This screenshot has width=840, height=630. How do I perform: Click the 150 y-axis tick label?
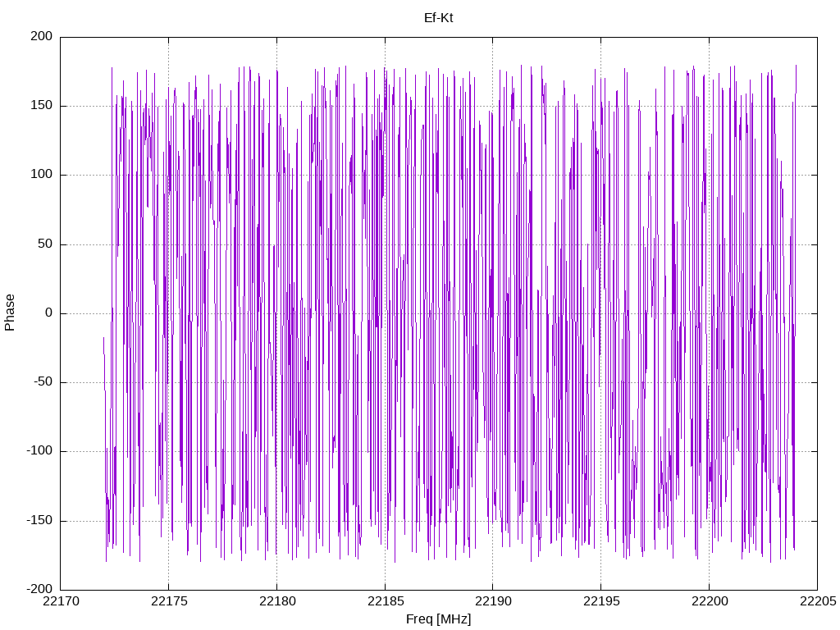pos(42,106)
